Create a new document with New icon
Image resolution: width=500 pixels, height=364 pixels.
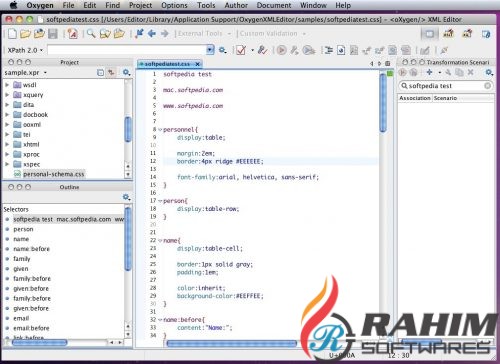coord(12,33)
